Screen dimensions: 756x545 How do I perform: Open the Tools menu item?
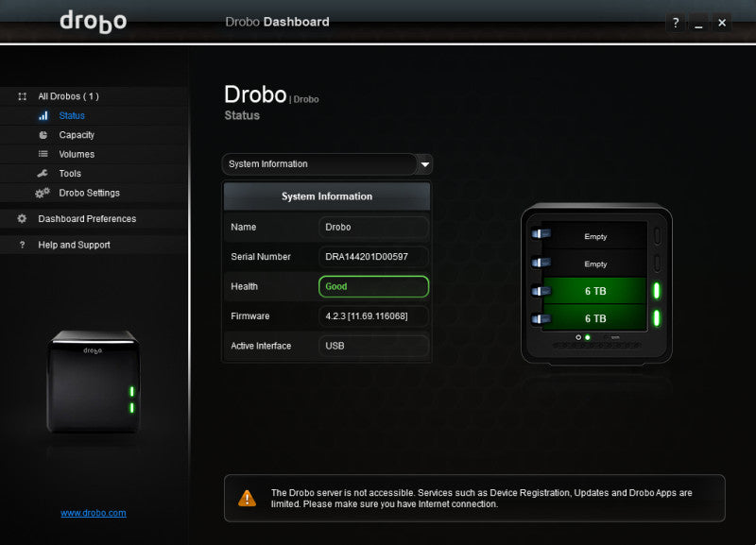pos(70,174)
